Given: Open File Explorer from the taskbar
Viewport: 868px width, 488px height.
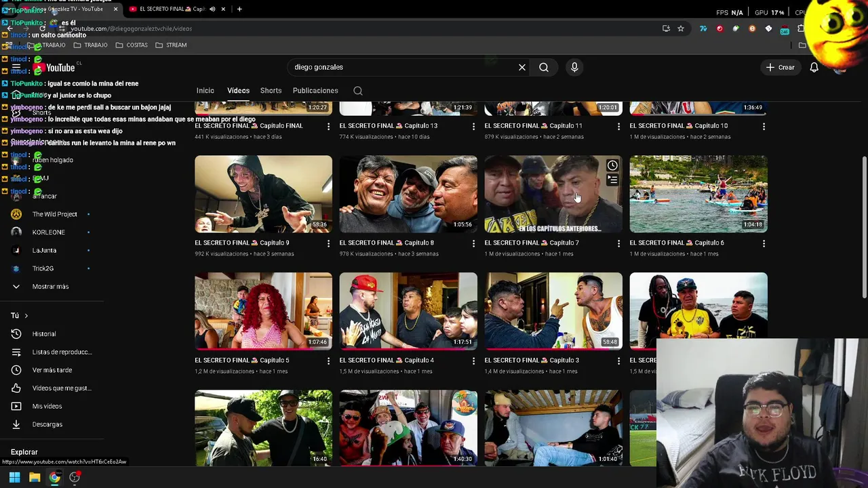Looking at the screenshot, I should click(35, 477).
